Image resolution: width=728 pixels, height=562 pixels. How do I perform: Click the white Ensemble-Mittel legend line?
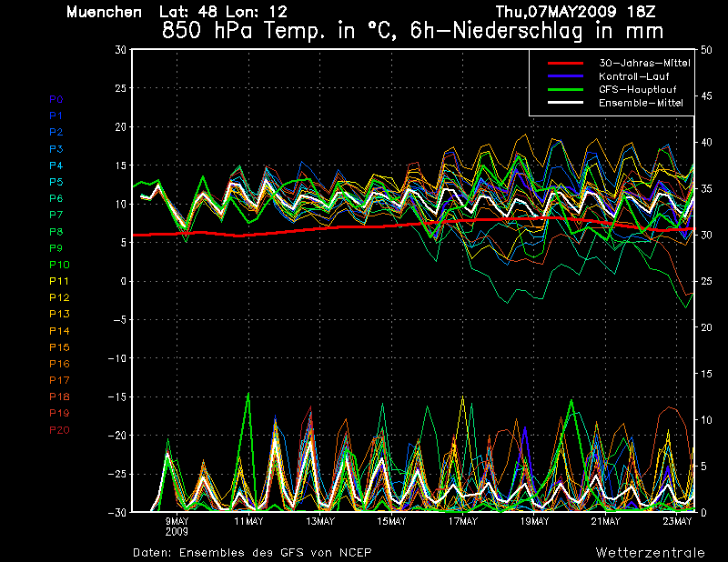point(565,103)
